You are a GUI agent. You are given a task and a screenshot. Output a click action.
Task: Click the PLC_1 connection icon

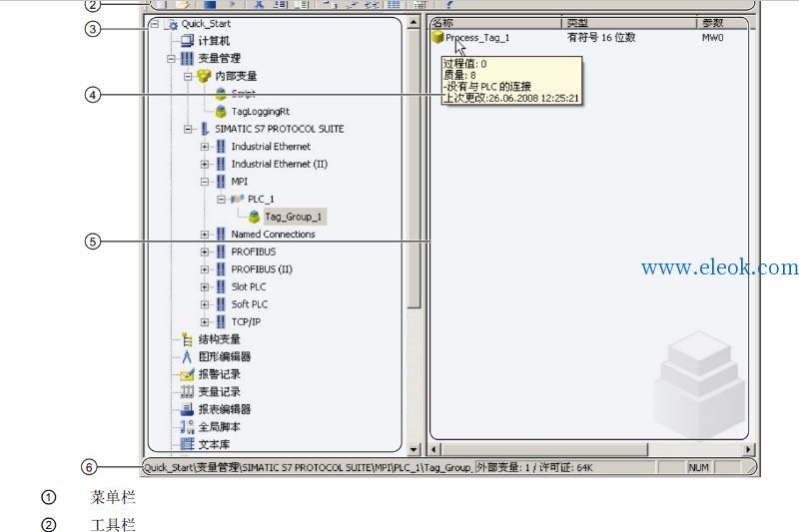click(x=238, y=199)
